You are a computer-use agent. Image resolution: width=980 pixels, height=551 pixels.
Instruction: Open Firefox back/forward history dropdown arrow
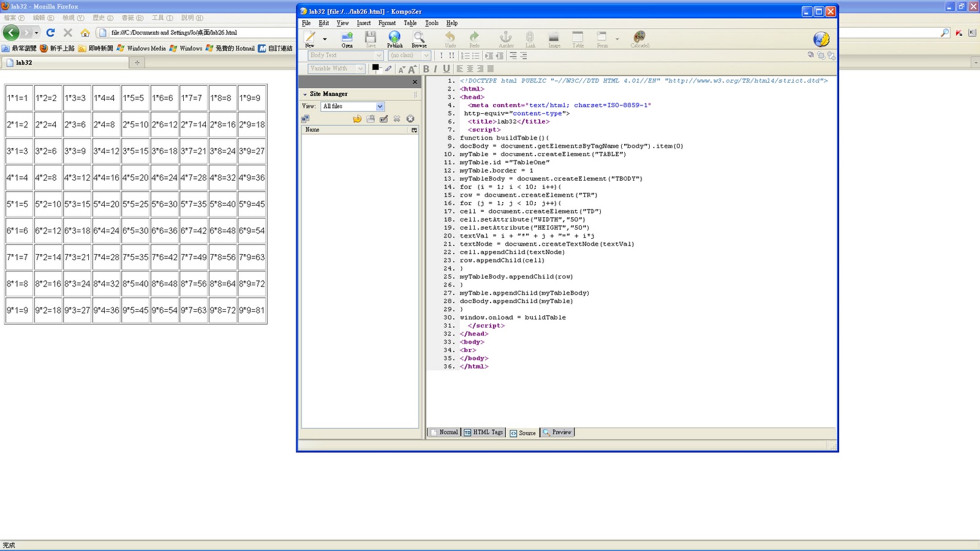37,33
